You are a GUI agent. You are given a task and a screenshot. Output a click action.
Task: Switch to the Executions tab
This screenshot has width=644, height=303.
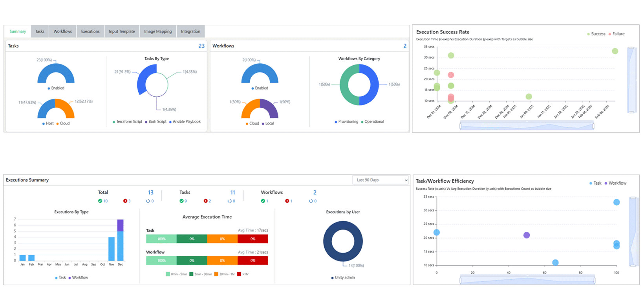click(x=90, y=31)
